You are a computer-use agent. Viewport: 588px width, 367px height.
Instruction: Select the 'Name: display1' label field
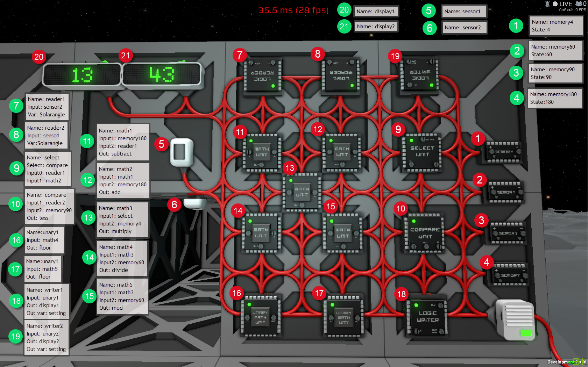[376, 11]
